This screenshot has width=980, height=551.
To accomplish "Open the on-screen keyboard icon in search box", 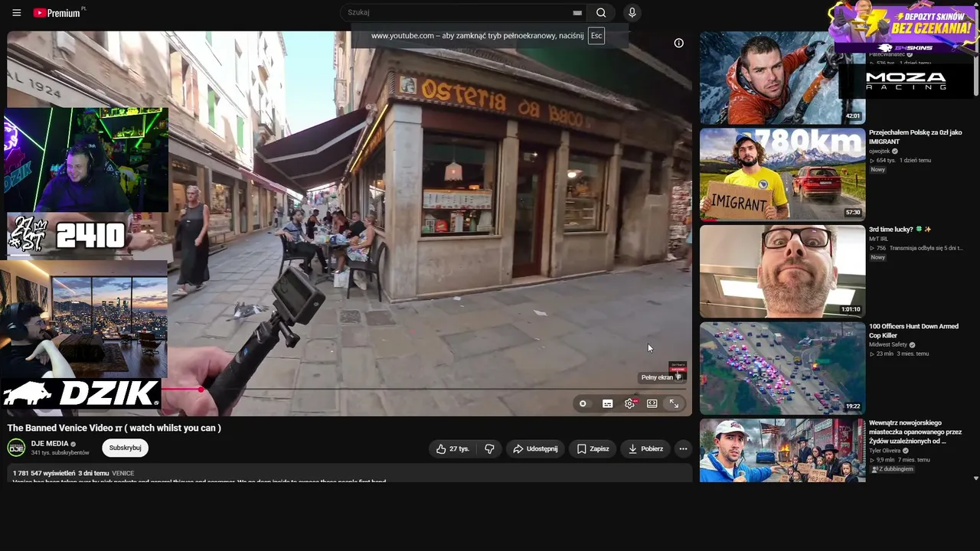I will point(577,13).
